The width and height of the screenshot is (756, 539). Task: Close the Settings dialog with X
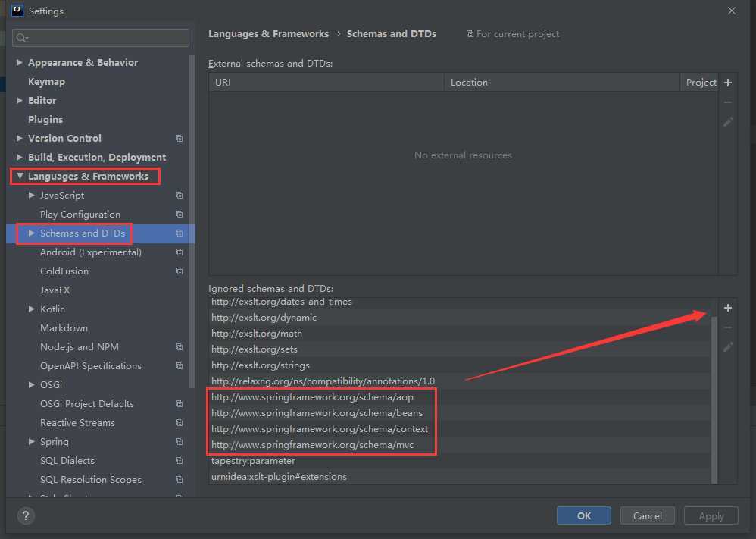[x=732, y=11]
